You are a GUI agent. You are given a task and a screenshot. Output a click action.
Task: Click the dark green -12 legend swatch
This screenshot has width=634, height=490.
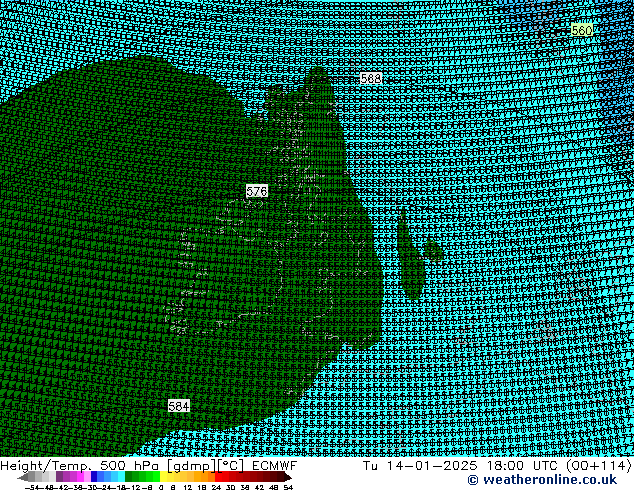point(128,477)
